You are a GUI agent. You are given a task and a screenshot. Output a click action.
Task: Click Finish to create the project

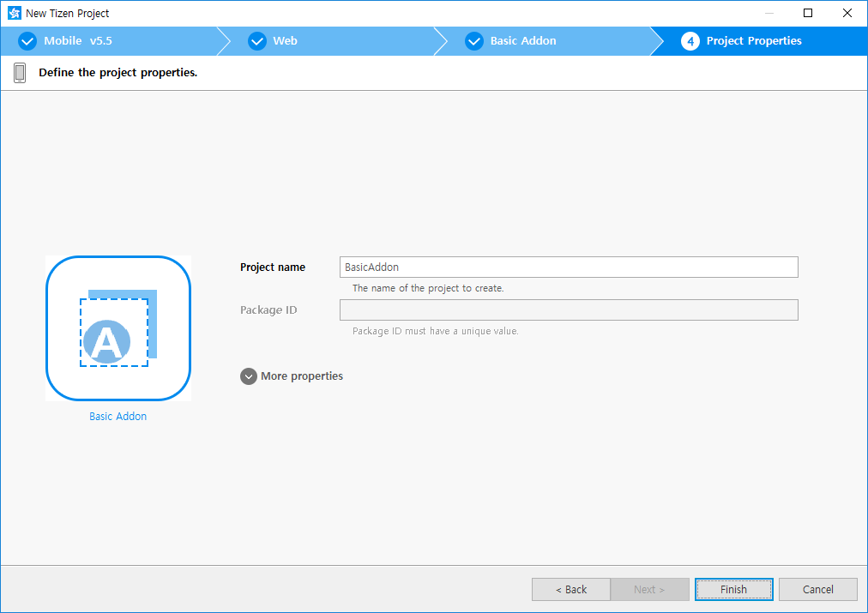[733, 589]
